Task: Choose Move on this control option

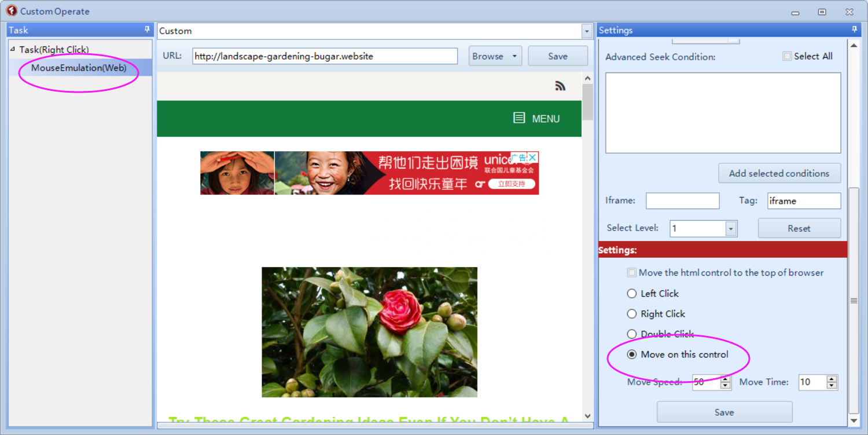Action: coord(632,354)
